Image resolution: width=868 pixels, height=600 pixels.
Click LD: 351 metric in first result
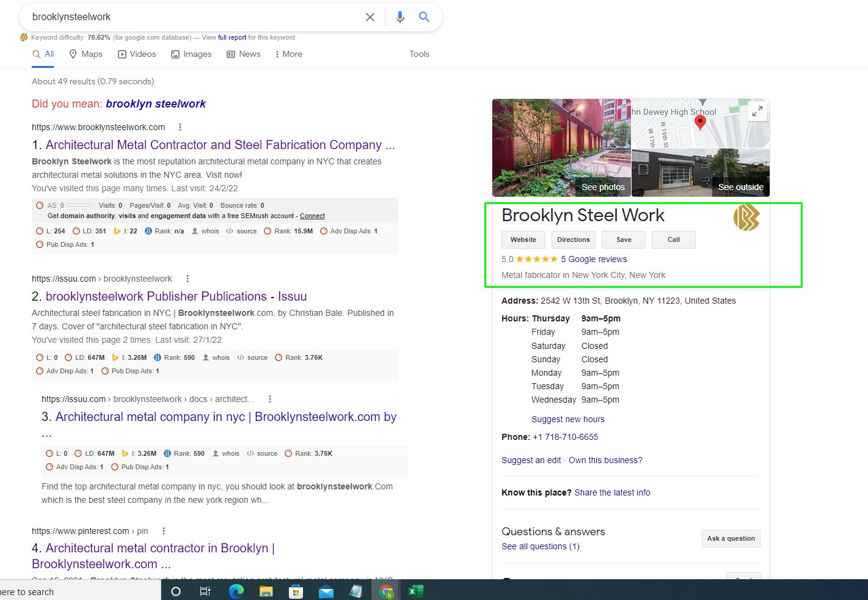click(89, 231)
